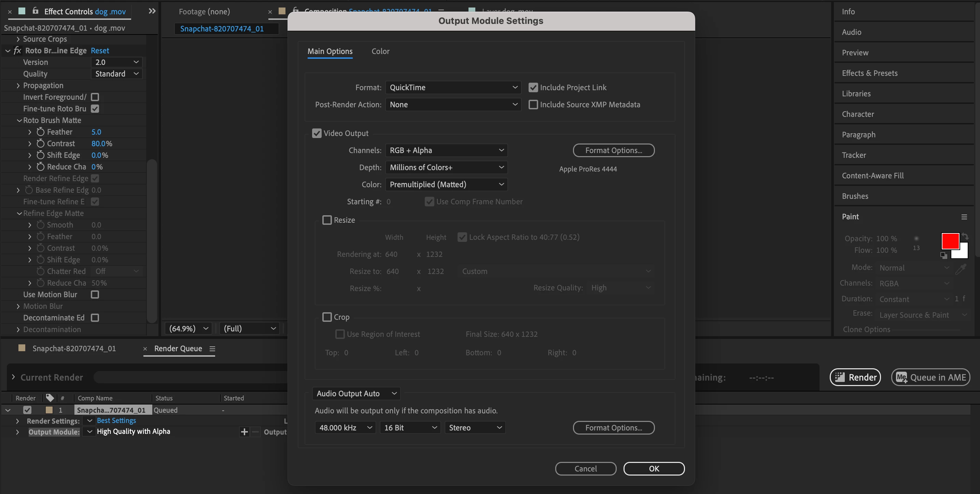Toggle Include Source XMP Metadata checkbox

pos(533,105)
